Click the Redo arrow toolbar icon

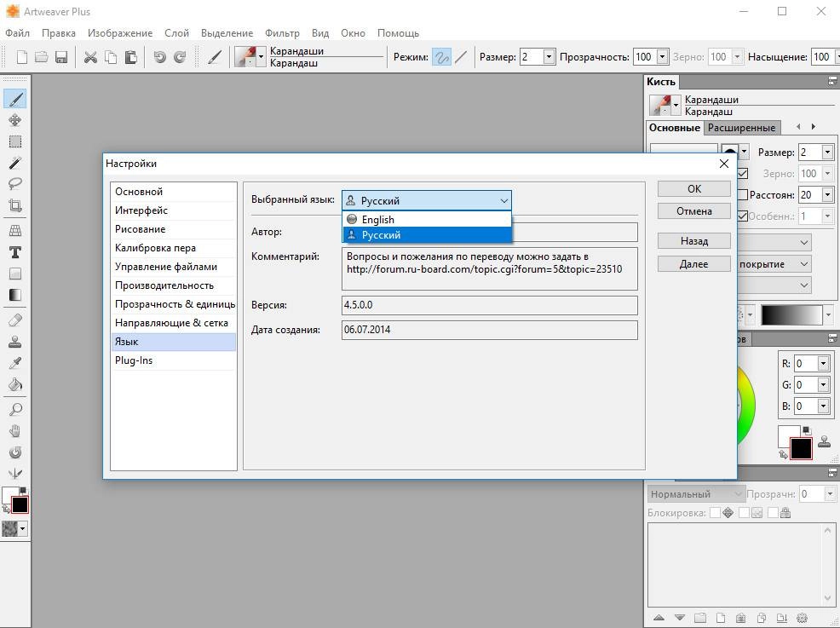coord(180,57)
